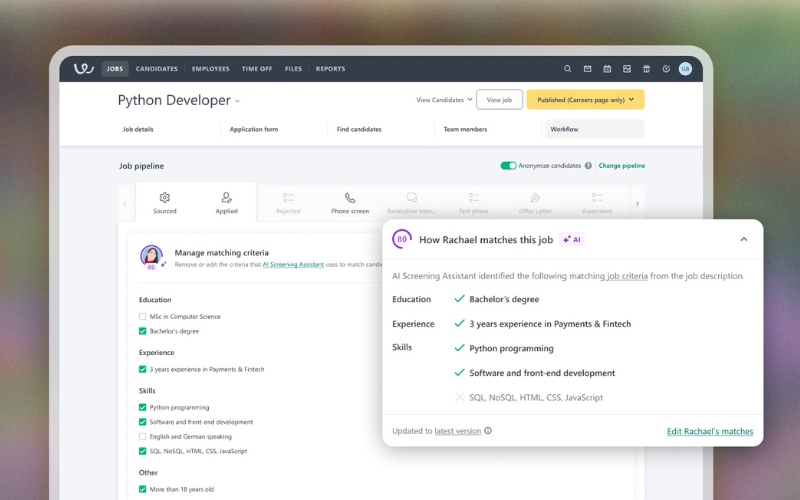Open the mail inbox icon
The height and width of the screenshot is (500, 800).
pos(588,69)
